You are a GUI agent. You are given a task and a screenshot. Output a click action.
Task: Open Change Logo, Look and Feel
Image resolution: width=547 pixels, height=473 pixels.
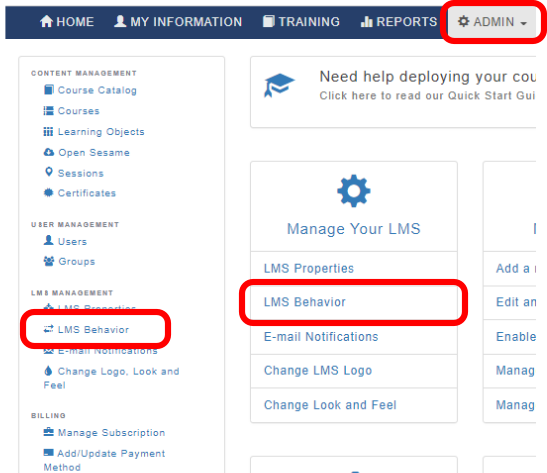point(112,378)
